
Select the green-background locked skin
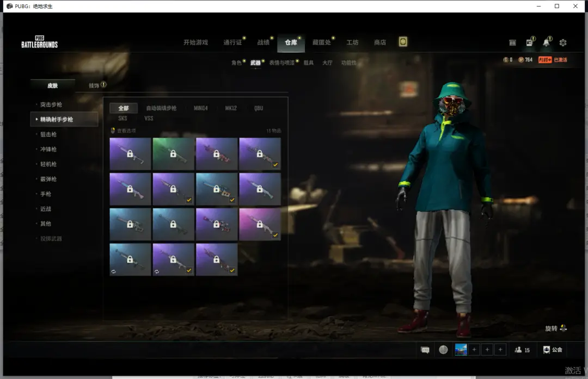[173, 153]
